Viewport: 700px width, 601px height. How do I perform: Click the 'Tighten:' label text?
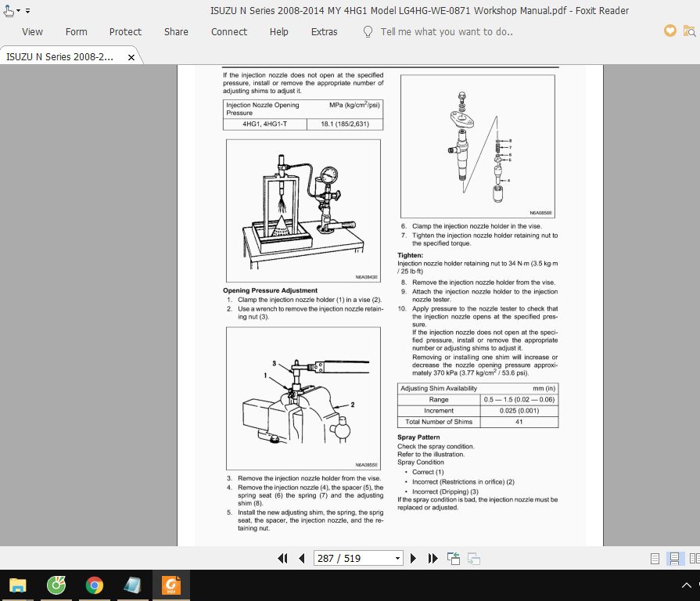point(411,255)
